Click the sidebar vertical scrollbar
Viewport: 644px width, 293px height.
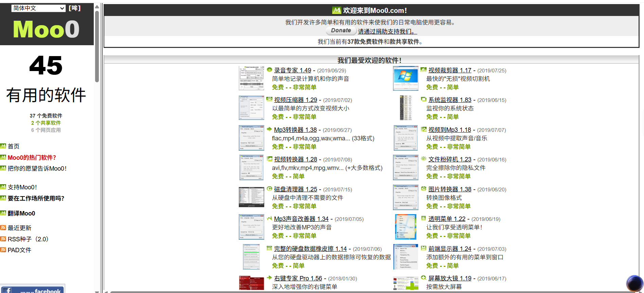coord(97,47)
